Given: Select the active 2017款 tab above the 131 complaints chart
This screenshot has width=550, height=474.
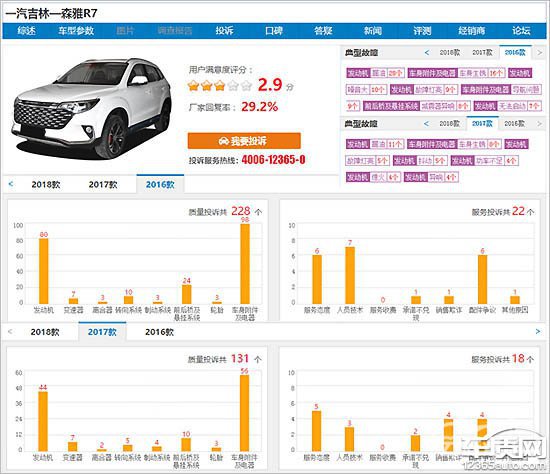Looking at the screenshot, I should [x=102, y=332].
